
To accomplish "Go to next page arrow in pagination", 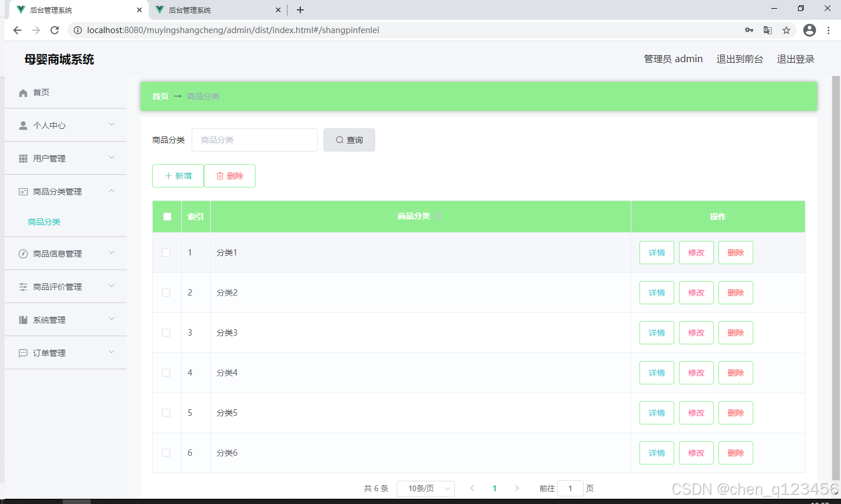I will tap(517, 488).
